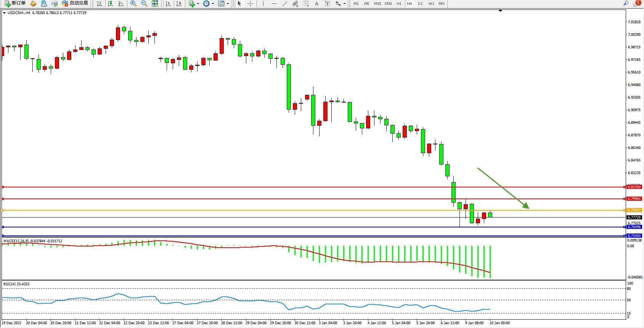Select the crosshair tool
The height and width of the screenshot is (328, 644).
(250, 3)
